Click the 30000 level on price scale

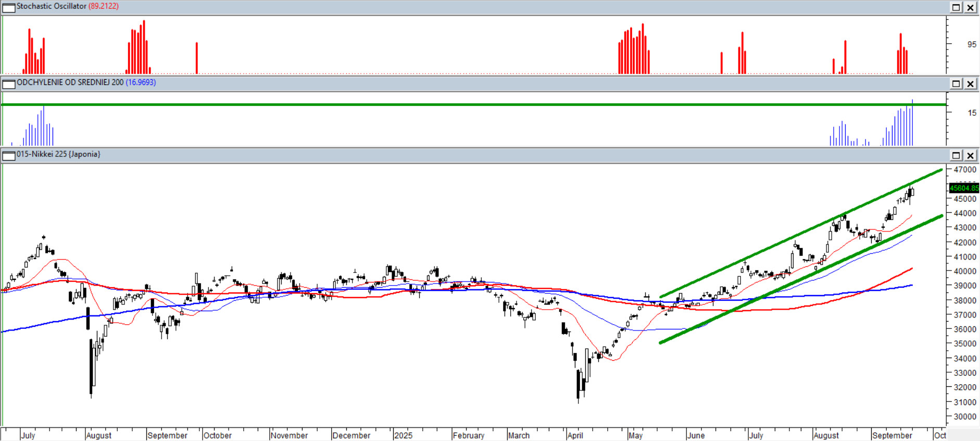(x=965, y=416)
